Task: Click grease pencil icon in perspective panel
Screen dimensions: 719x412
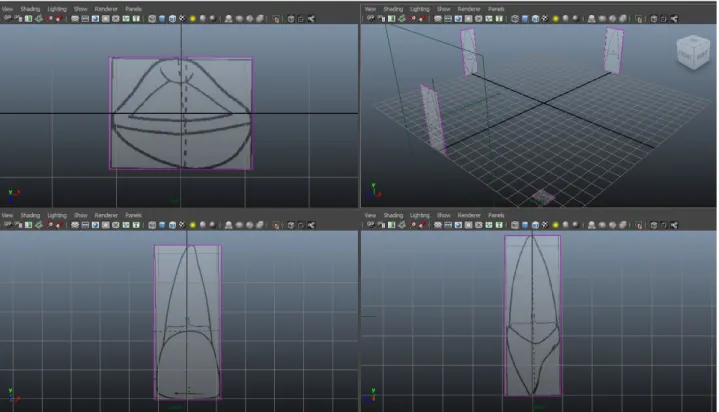Action: click(x=422, y=19)
